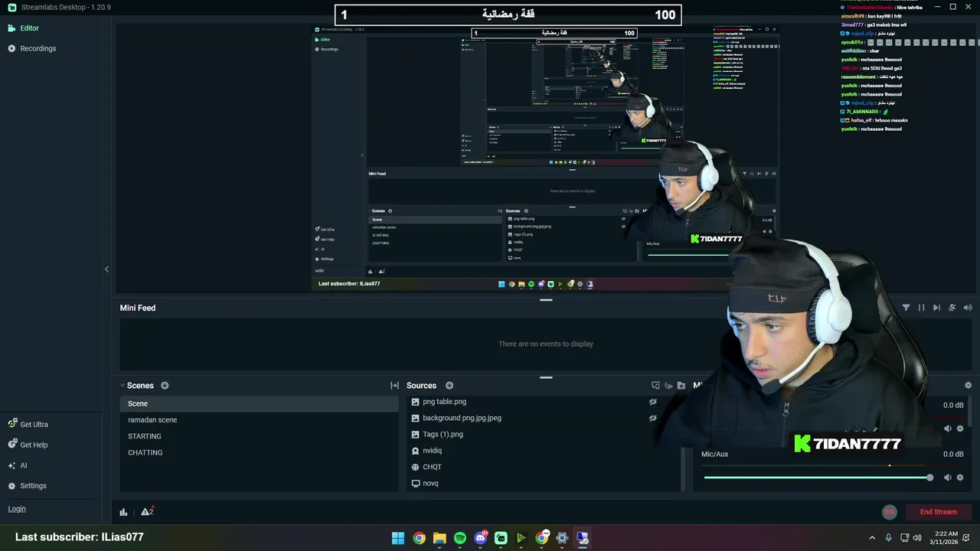Open the mixer settings gear icon
This screenshot has width=980, height=551.
(968, 386)
